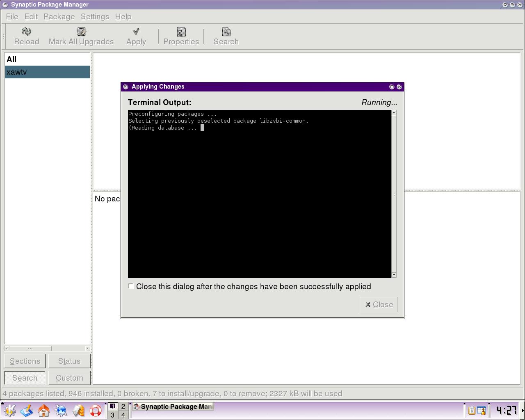Image resolution: width=525 pixels, height=420 pixels.
Task: Click sidebar scrollbar left arrow
Action: (7, 348)
